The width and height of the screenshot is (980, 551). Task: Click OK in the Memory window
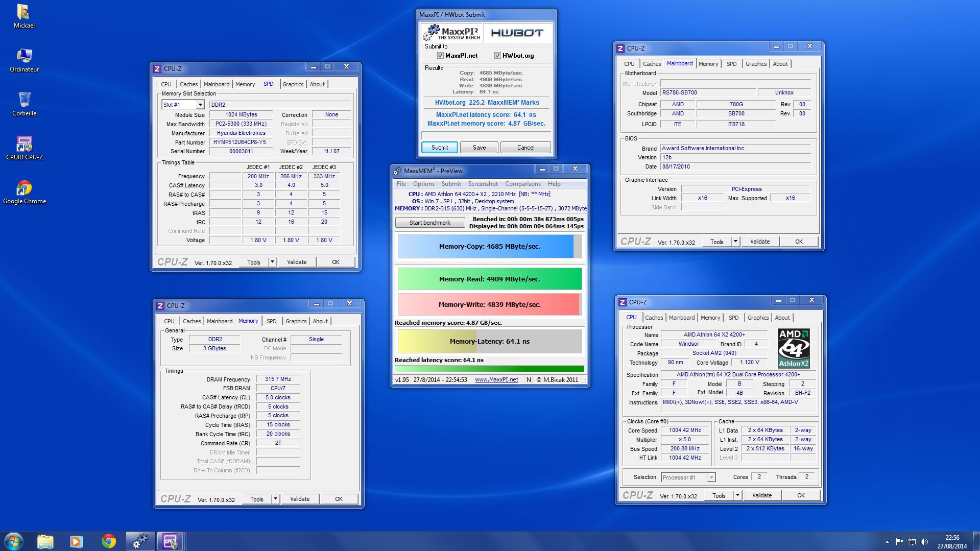click(x=339, y=499)
